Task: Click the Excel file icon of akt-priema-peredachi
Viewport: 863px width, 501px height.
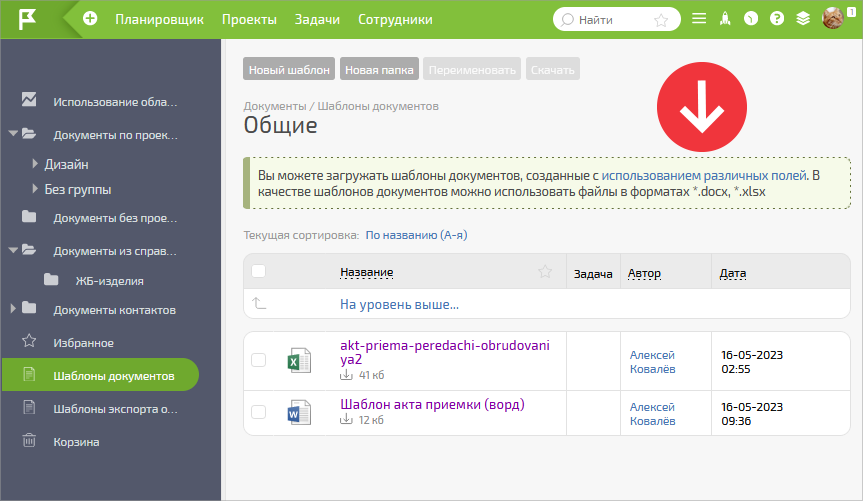Action: click(299, 361)
